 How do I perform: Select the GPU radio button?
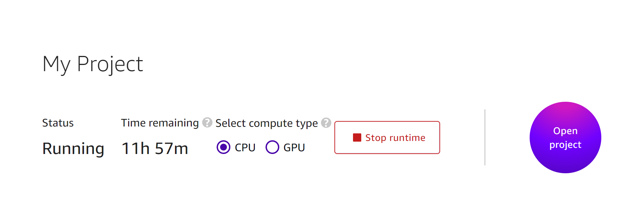(x=272, y=147)
